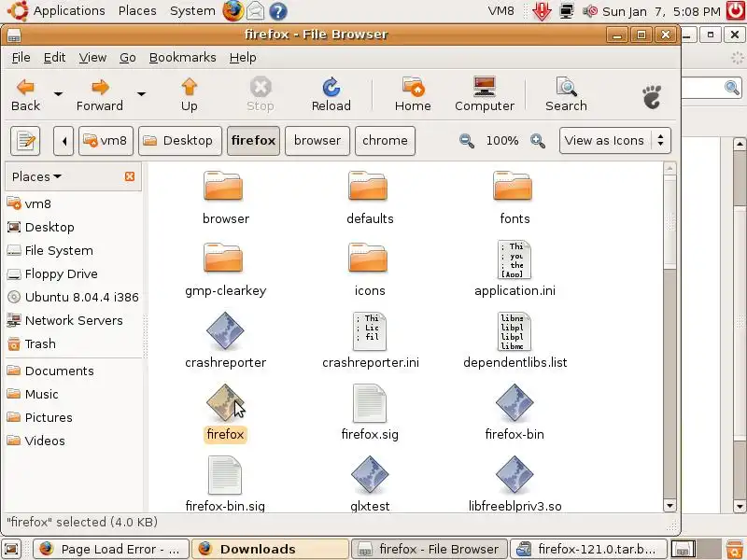Image resolution: width=747 pixels, height=560 pixels.
Task: Select the glxtest executable
Action: tap(370, 475)
